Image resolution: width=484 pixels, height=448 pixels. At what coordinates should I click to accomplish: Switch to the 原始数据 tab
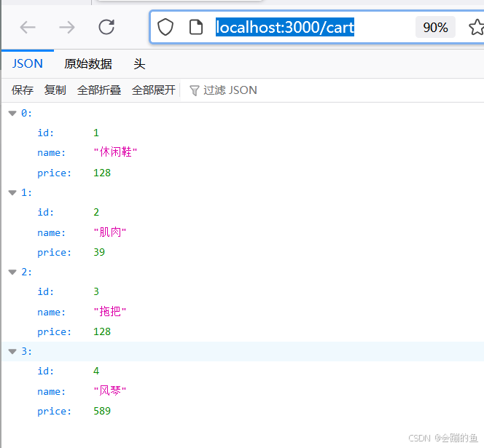point(88,64)
